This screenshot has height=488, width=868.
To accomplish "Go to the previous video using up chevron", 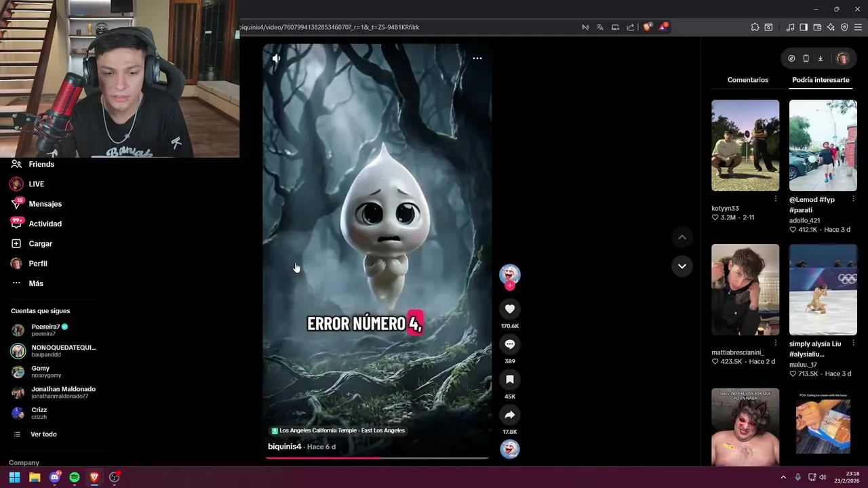I will point(682,237).
